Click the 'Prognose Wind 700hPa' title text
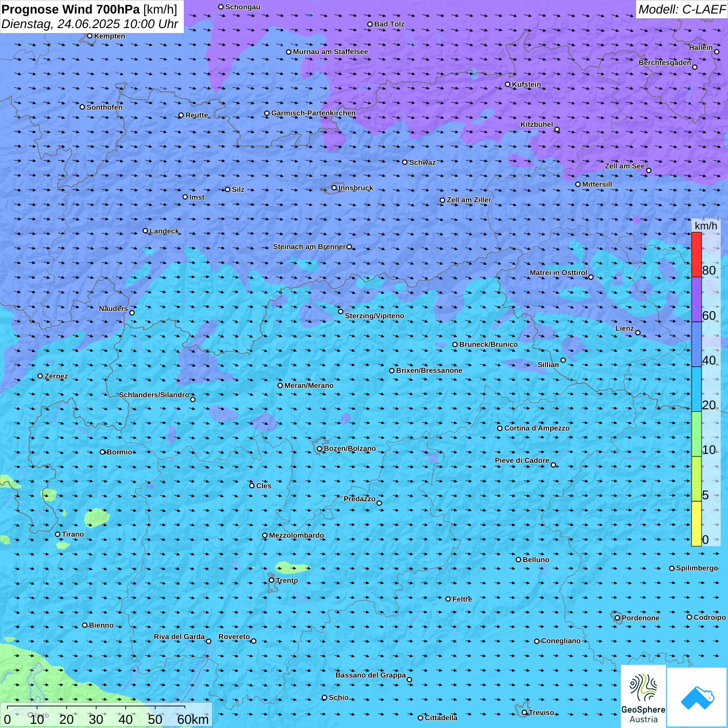The height and width of the screenshot is (728, 728). coord(71,9)
